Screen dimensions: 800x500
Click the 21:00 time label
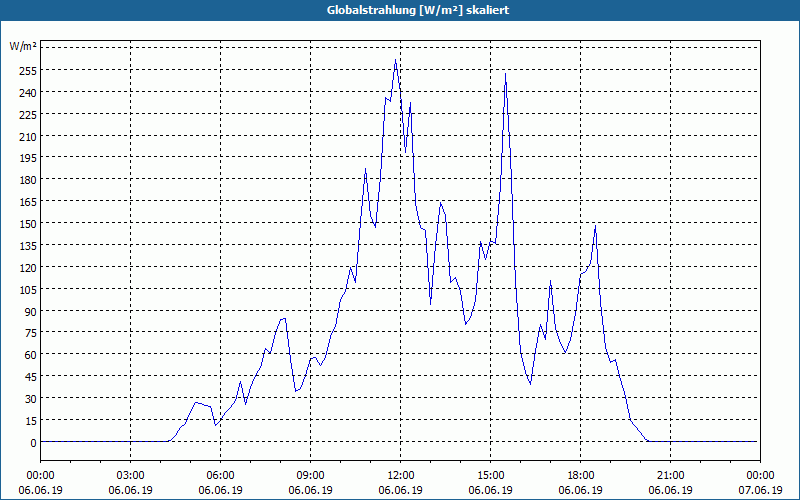[x=670, y=476]
